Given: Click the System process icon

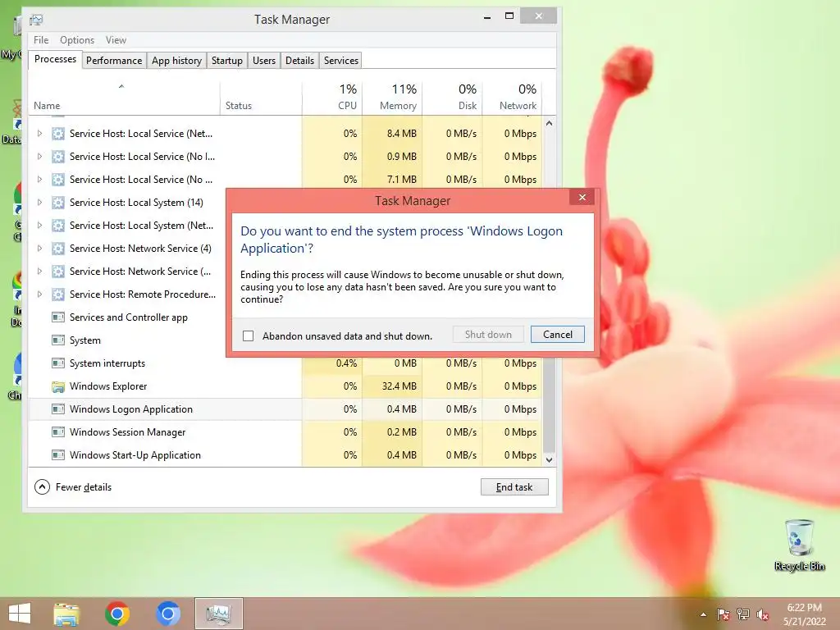Looking at the screenshot, I should click(x=58, y=340).
